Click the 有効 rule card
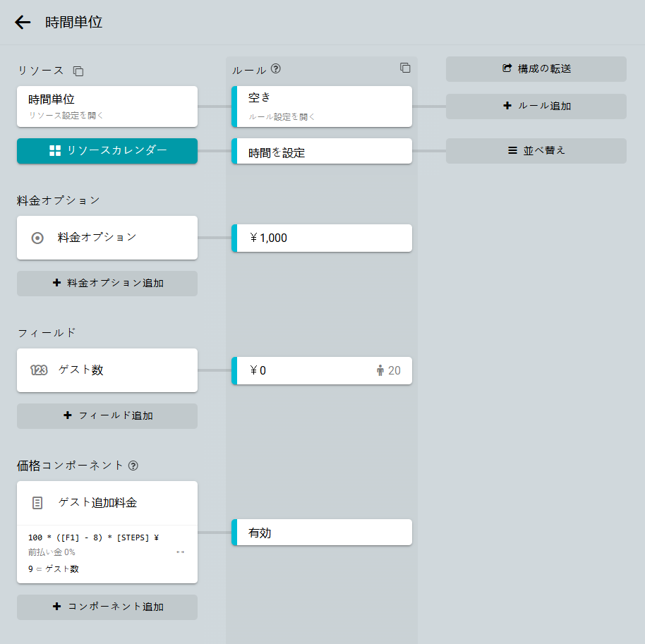645x644 pixels. click(x=322, y=533)
